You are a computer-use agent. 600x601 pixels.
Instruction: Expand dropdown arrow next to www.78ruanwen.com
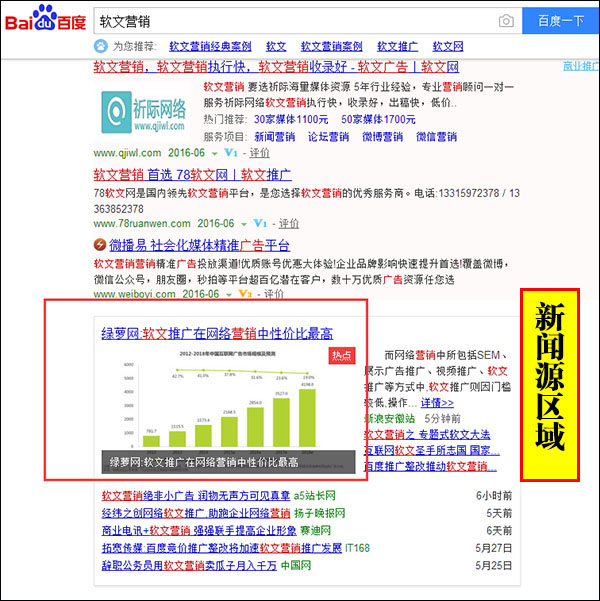(244, 224)
